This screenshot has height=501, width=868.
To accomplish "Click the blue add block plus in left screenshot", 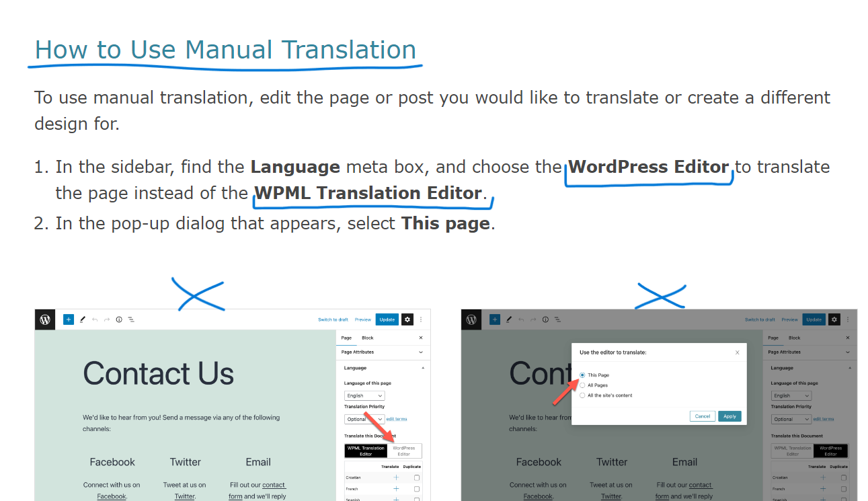I will click(x=69, y=319).
